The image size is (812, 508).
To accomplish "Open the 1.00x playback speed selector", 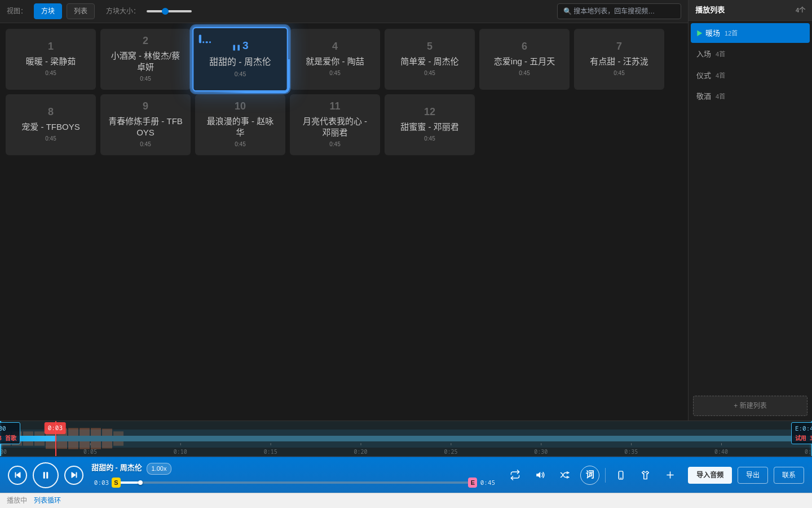I will [x=159, y=468].
